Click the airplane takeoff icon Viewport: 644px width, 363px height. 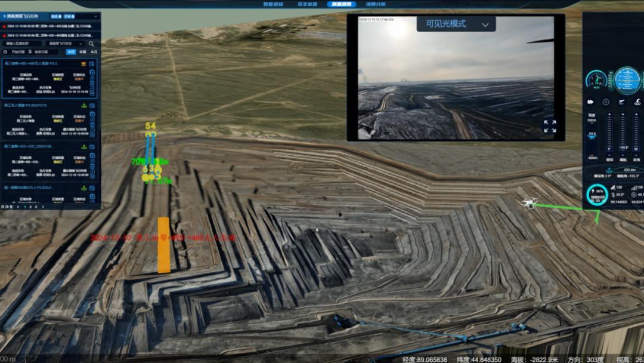pyautogui.click(x=622, y=102)
